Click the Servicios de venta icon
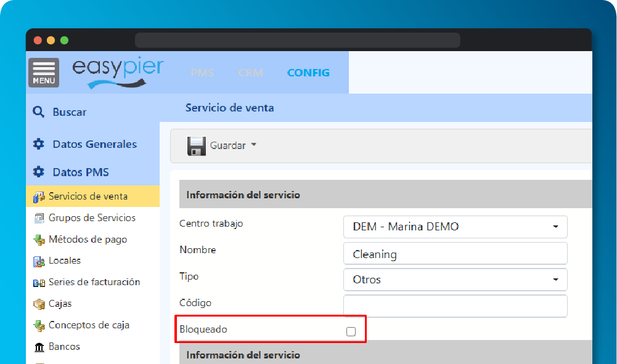617x364 pixels. [39, 196]
